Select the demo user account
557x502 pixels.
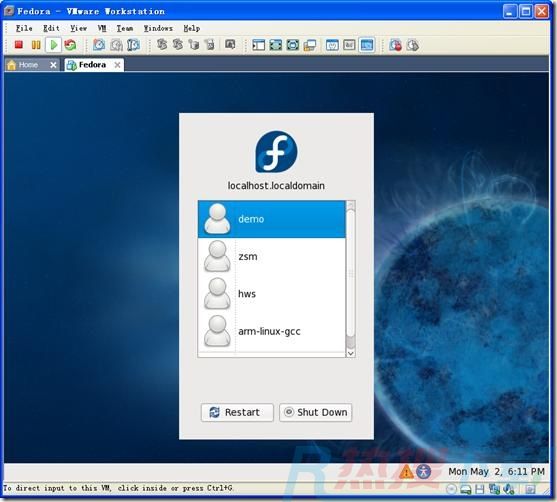tap(271, 219)
